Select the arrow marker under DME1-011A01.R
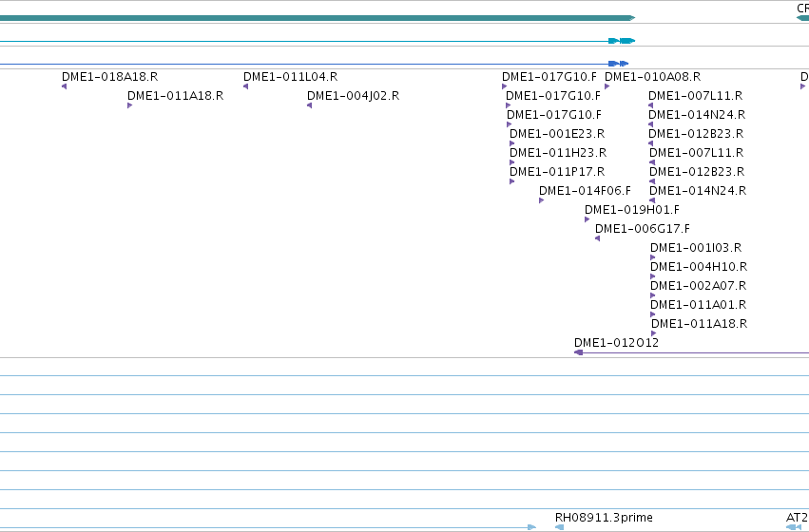 click(653, 315)
